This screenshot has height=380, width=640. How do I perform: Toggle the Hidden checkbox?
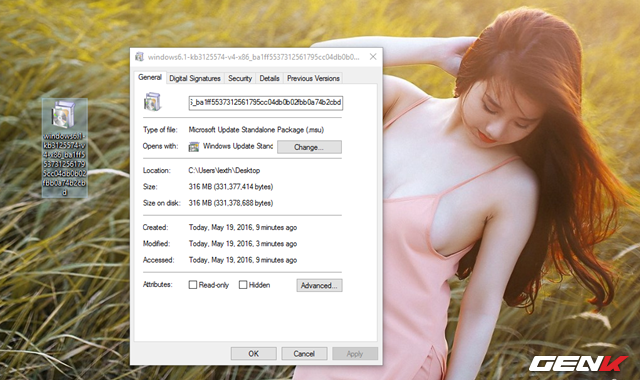[x=243, y=284]
